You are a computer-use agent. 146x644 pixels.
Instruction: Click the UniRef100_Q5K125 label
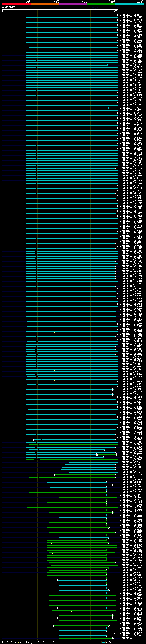[x=131, y=110]
